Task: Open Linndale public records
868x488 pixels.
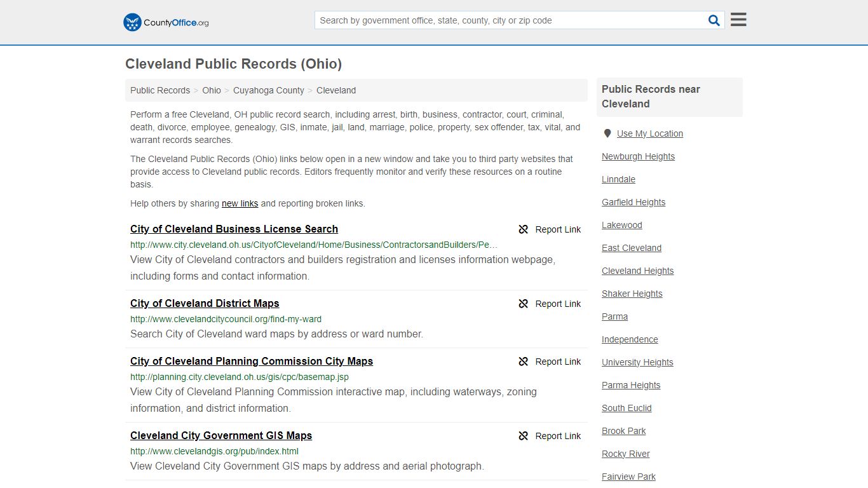Action: [x=618, y=179]
